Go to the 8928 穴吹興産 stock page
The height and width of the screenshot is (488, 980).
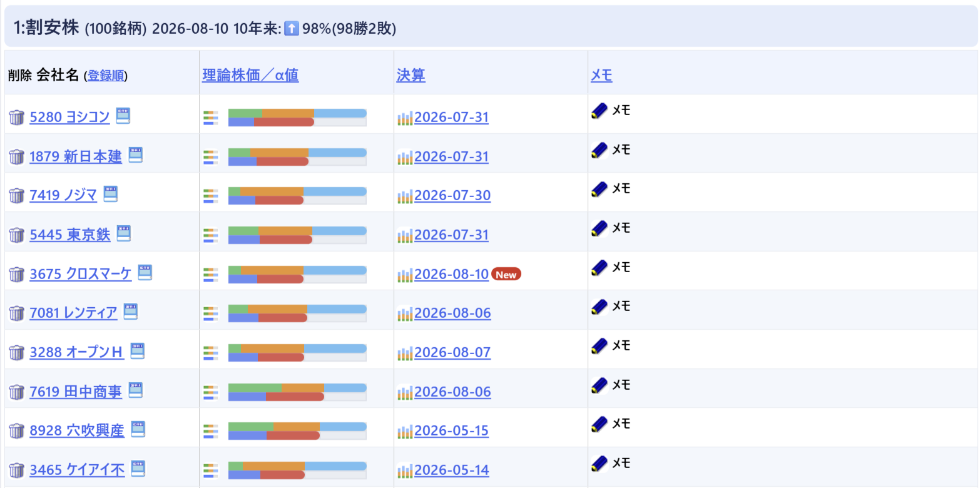pos(77,430)
